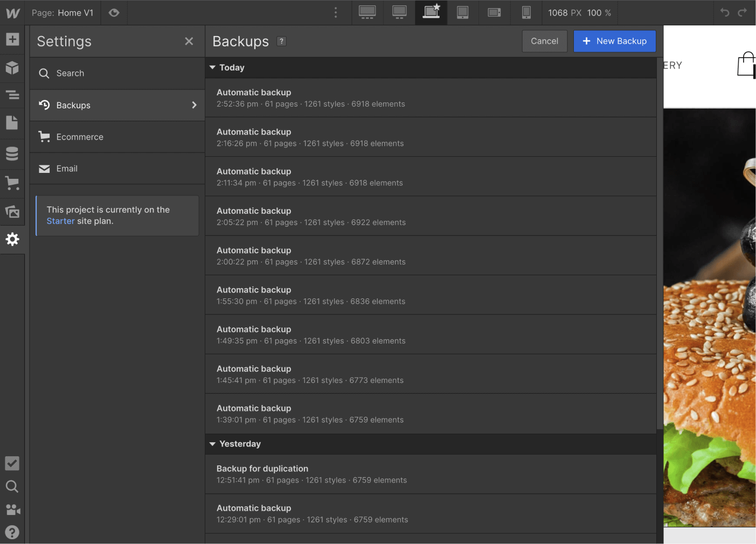Select the 2:52:36 pm automatic backup
The image size is (756, 544).
coord(431,98)
